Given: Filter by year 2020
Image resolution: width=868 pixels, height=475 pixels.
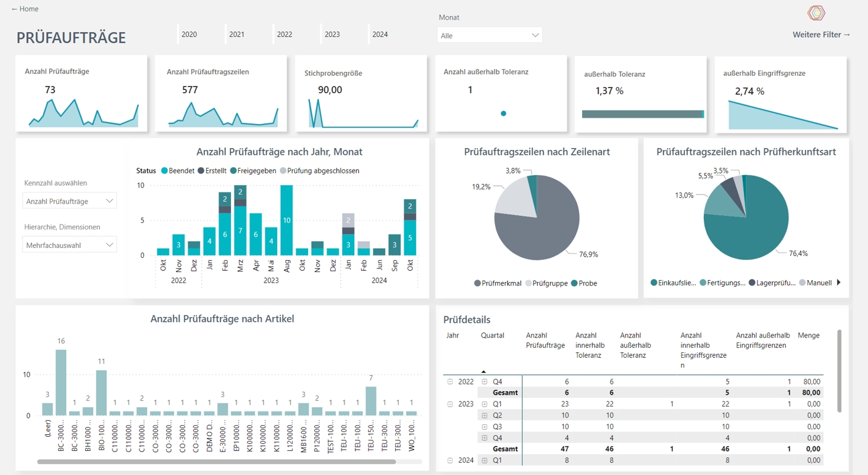Looking at the screenshot, I should pyautogui.click(x=190, y=35).
